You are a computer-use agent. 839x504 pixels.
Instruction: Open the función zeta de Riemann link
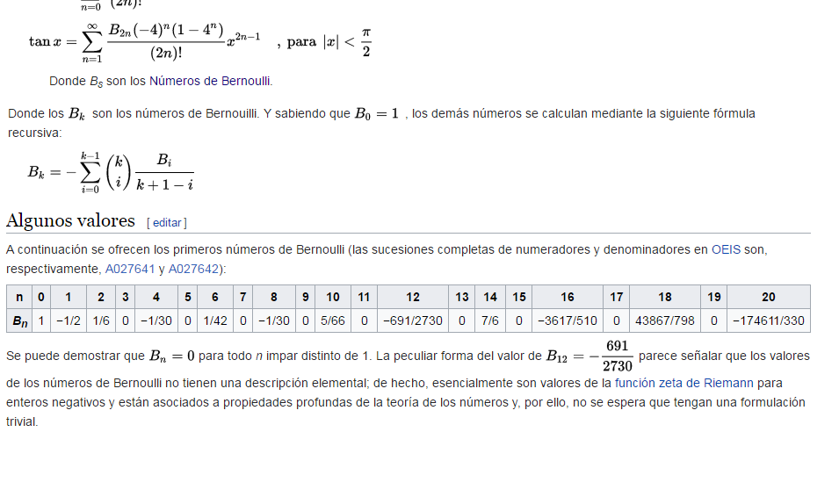pos(683,383)
